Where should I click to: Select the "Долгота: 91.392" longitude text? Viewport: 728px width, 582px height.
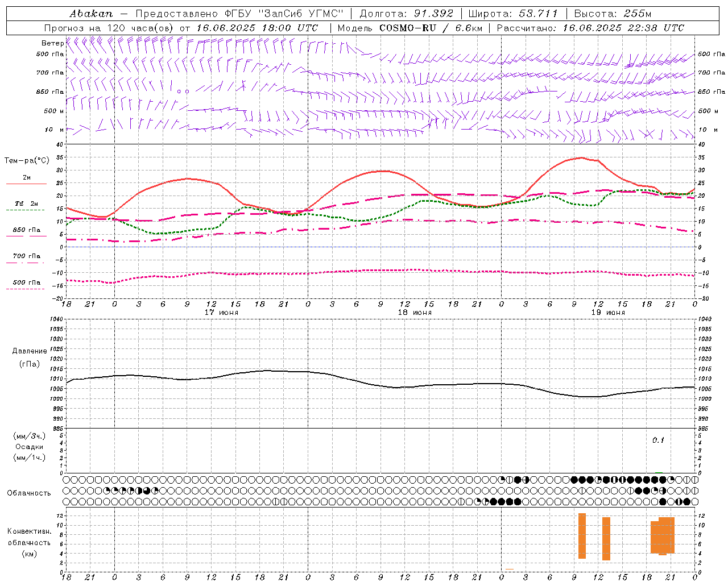407,14
